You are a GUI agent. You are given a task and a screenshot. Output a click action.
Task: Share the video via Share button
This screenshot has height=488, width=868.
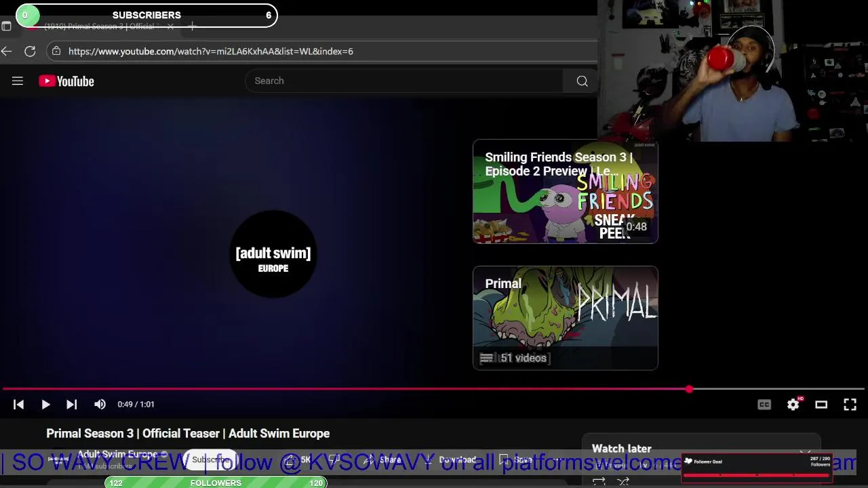(x=383, y=460)
